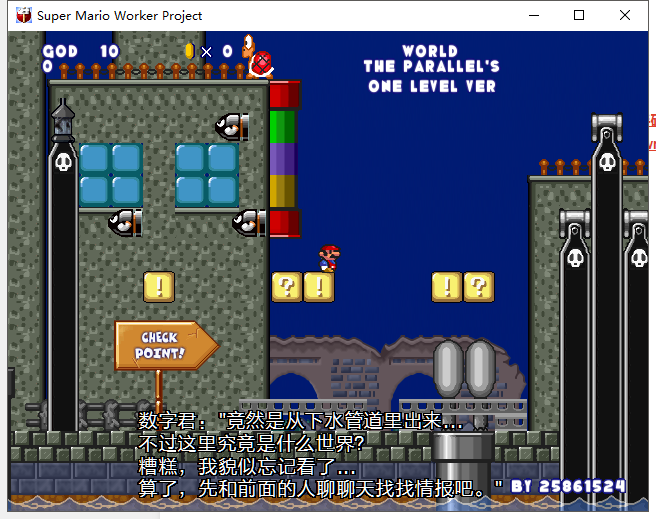
Task: Click the score value 10
Action: (x=110, y=51)
